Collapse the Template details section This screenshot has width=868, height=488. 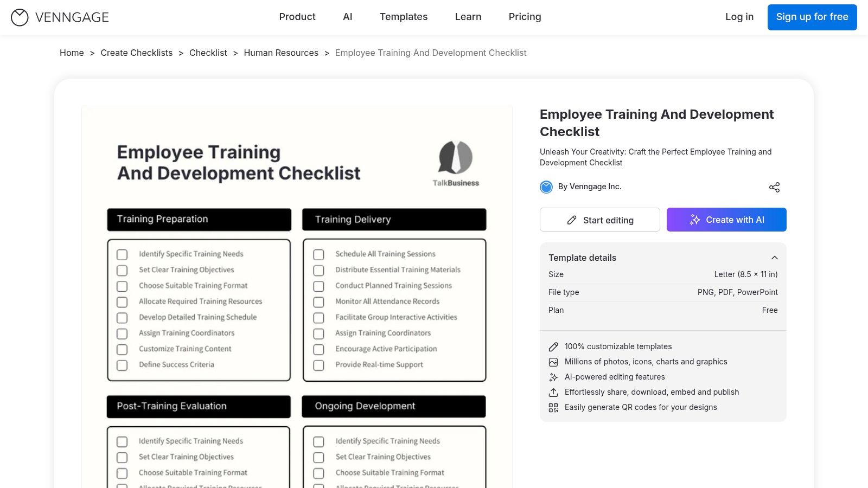click(774, 258)
